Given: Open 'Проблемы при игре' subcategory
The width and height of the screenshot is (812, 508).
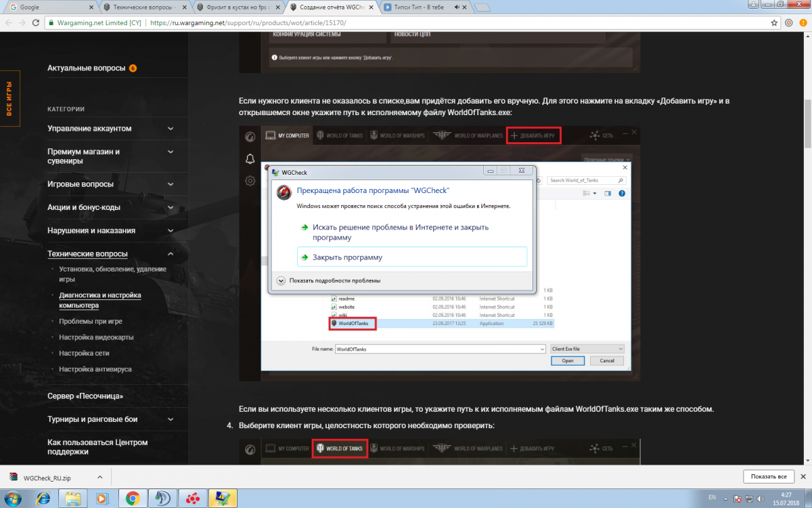Looking at the screenshot, I should click(91, 321).
